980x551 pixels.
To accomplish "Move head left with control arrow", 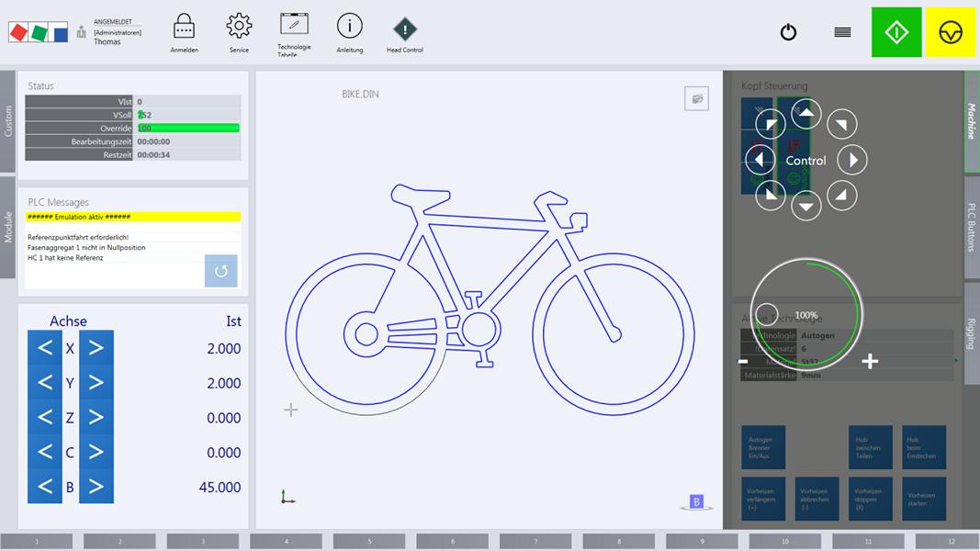I will pyautogui.click(x=760, y=160).
